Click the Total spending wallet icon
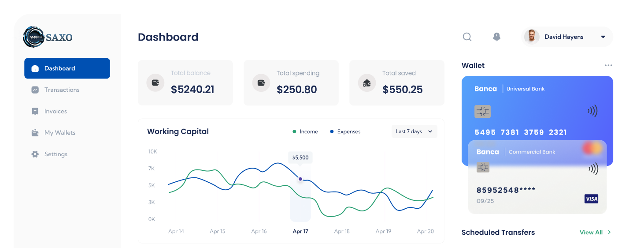 pyautogui.click(x=261, y=83)
